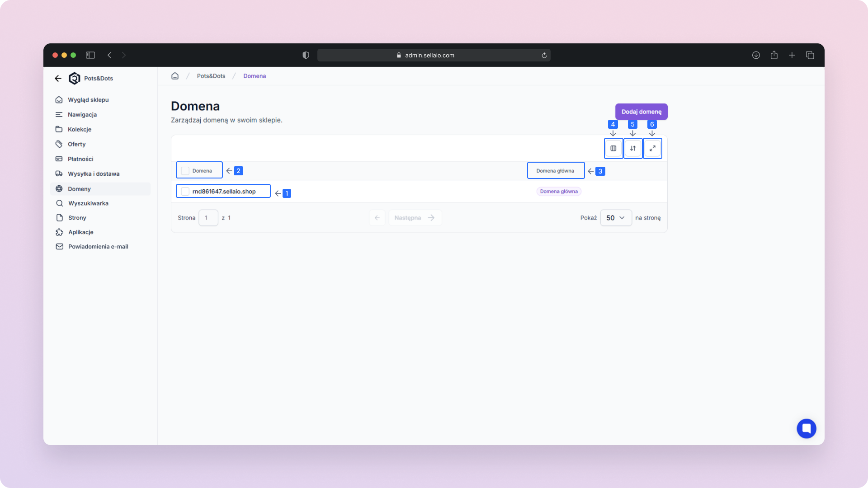Click the column visibility icon in table toolbar
This screenshot has height=488, width=868.
[x=613, y=148]
